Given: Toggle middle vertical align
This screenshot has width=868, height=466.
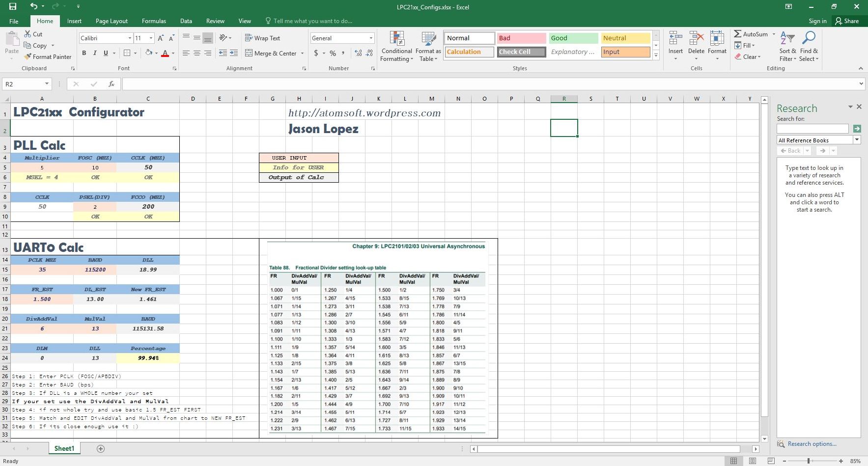Looking at the screenshot, I should pos(196,38).
